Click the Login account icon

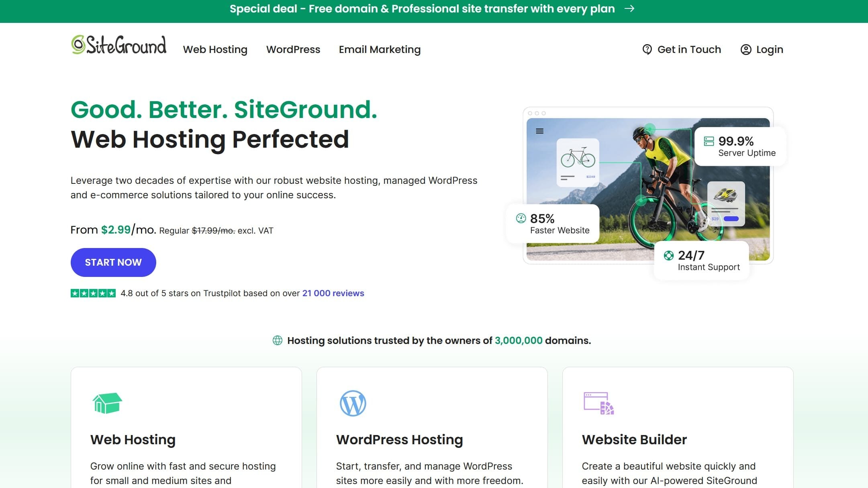pyautogui.click(x=746, y=49)
